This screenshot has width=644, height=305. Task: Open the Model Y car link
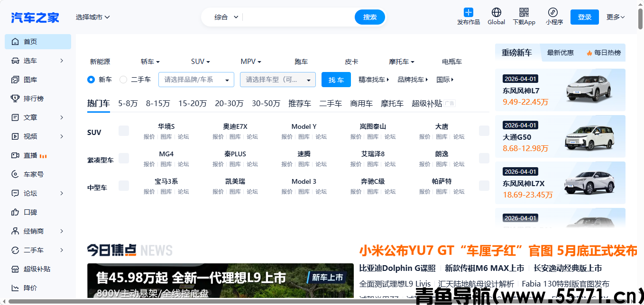point(304,126)
